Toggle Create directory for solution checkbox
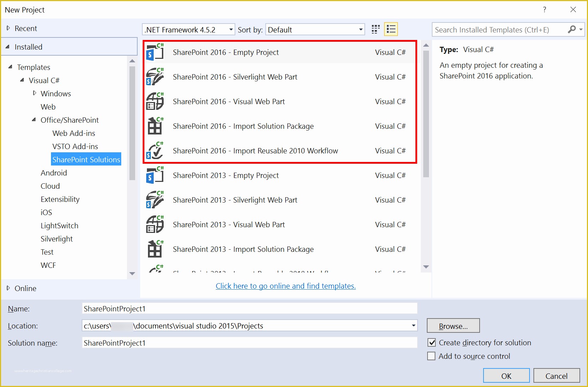The width and height of the screenshot is (588, 387). 431,342
